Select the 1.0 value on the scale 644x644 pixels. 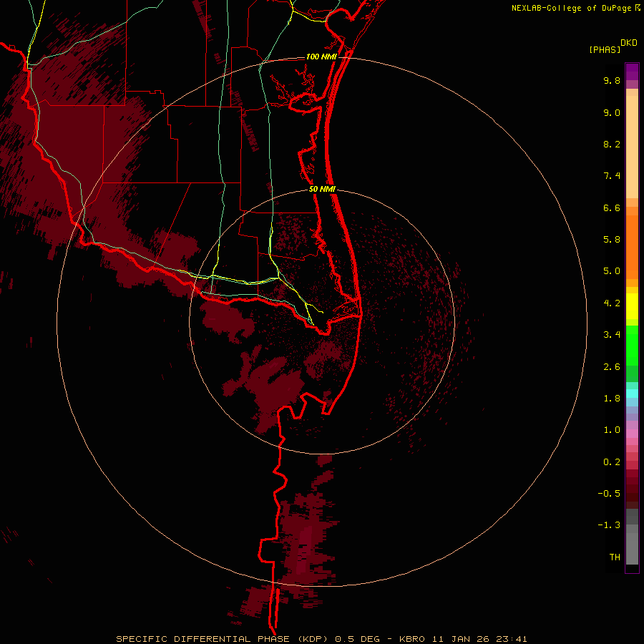tap(612, 430)
